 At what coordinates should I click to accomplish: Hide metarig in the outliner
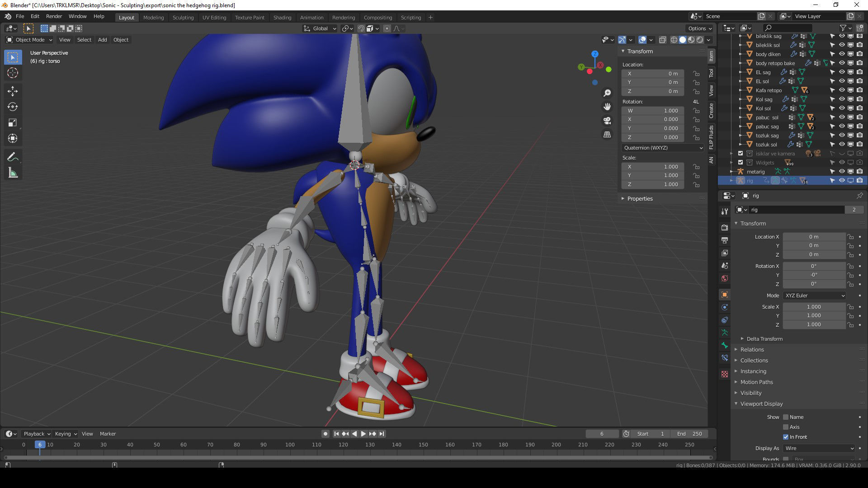point(842,171)
